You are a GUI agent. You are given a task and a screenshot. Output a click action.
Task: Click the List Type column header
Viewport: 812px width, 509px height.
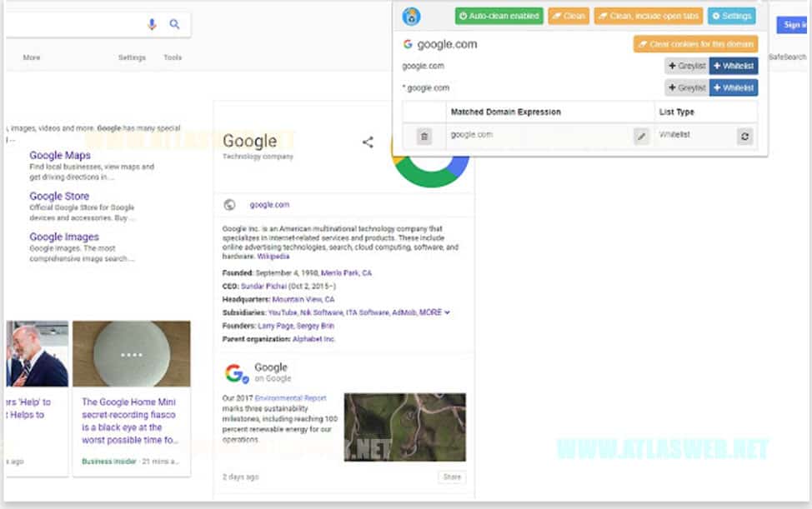tap(676, 112)
